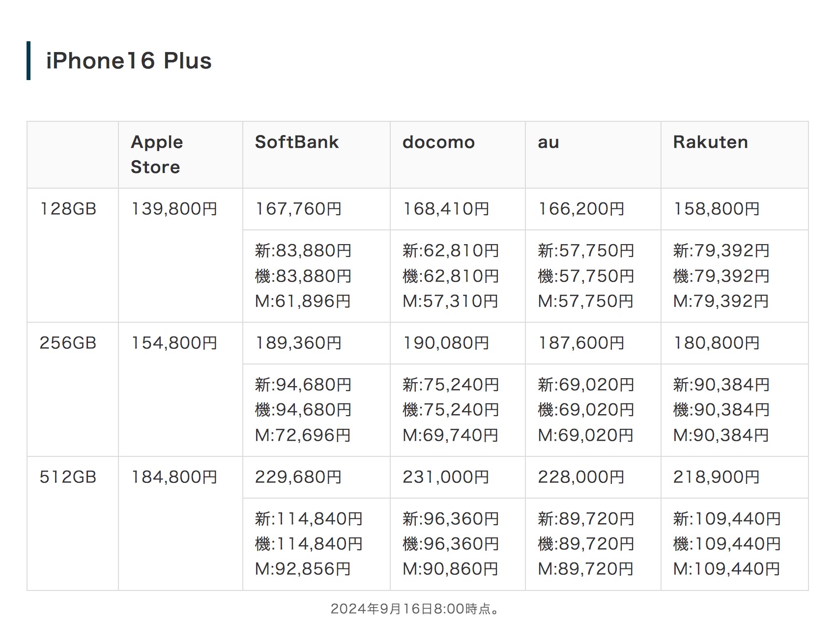The width and height of the screenshot is (836, 644).
Task: Click au price 228,000円
Action: 581,477
